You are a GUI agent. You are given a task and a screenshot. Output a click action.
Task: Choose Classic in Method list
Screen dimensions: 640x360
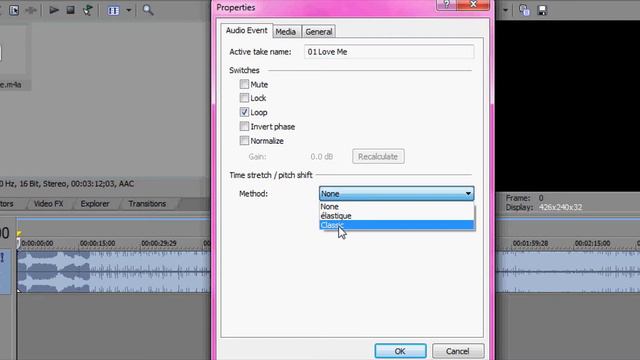point(396,225)
